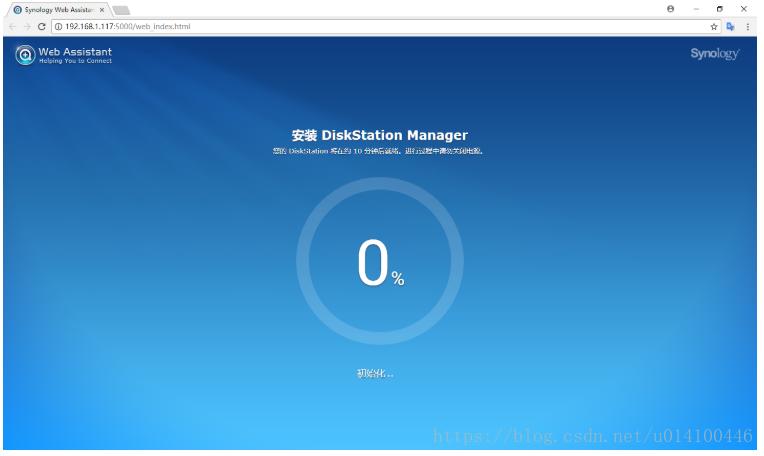Click the 安装 DiskStation Manager heading
764x456 pixels.
[380, 135]
